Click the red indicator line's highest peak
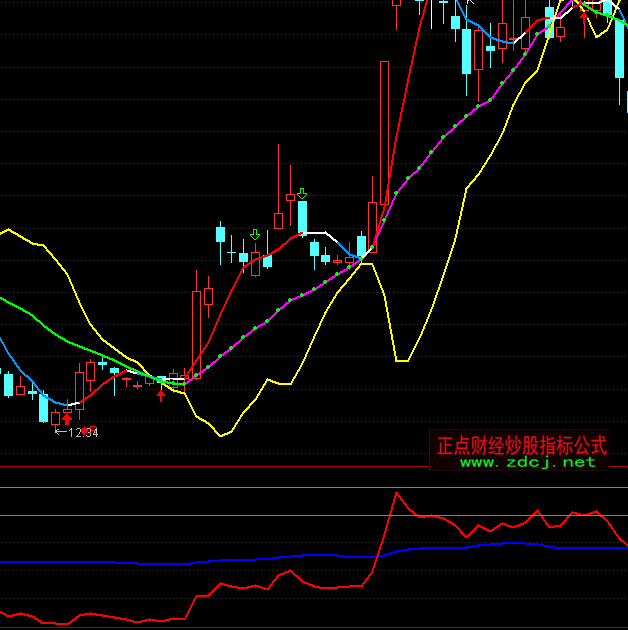The width and height of the screenshot is (628, 630). pyautogui.click(x=397, y=492)
